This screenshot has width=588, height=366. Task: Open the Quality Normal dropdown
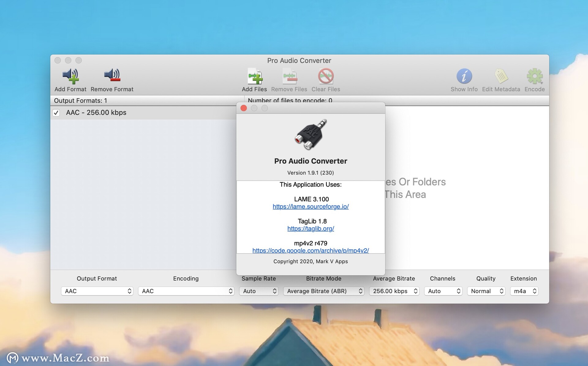point(486,291)
